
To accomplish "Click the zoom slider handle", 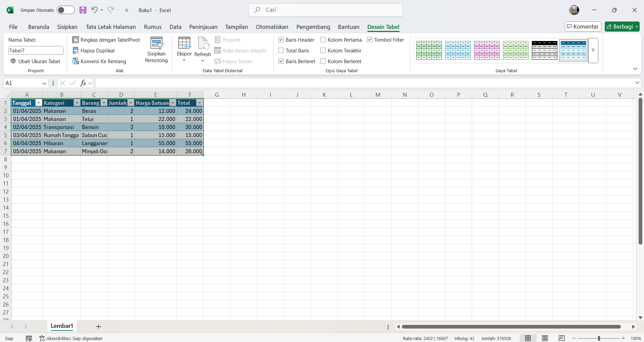I will tap(599, 338).
